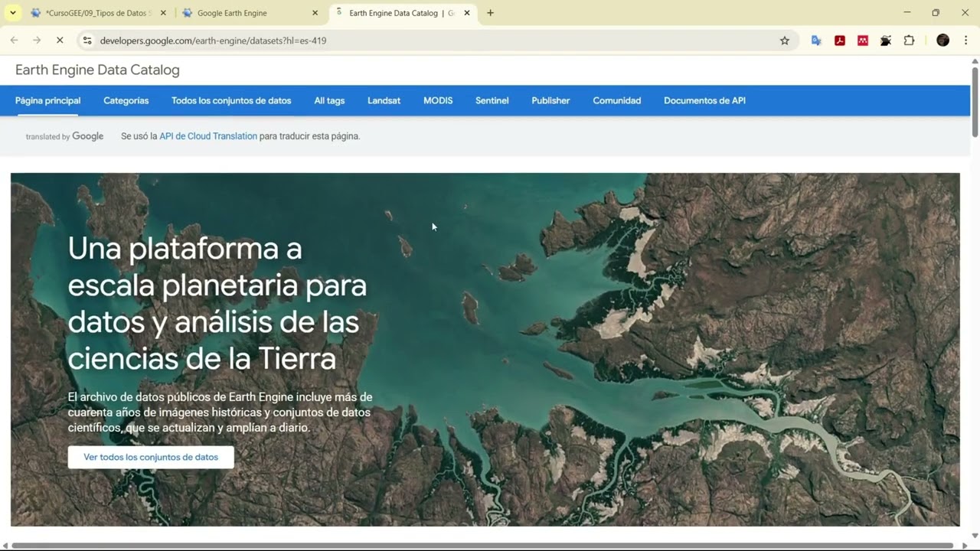This screenshot has height=551, width=980.
Task: Close the CursoGEE tab
Action: (x=163, y=13)
